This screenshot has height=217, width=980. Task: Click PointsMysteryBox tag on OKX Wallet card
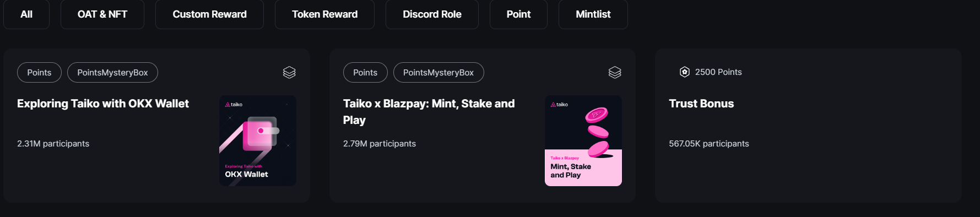tap(112, 73)
